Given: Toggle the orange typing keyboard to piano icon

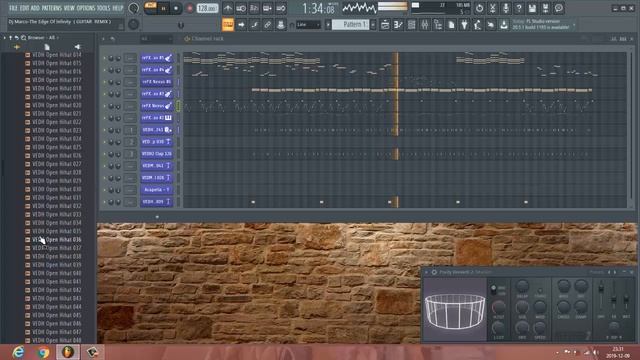Looking at the screenshot, I should pos(228,24).
